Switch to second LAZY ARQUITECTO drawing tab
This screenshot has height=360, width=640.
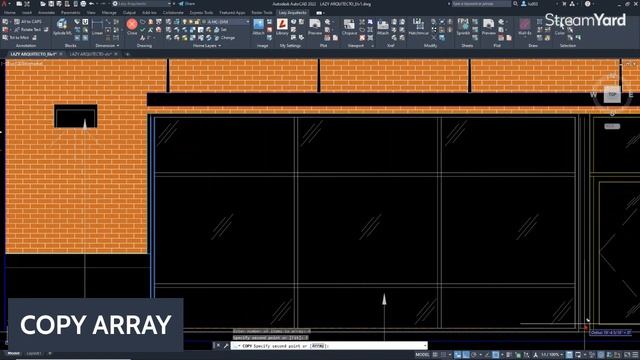(90, 54)
